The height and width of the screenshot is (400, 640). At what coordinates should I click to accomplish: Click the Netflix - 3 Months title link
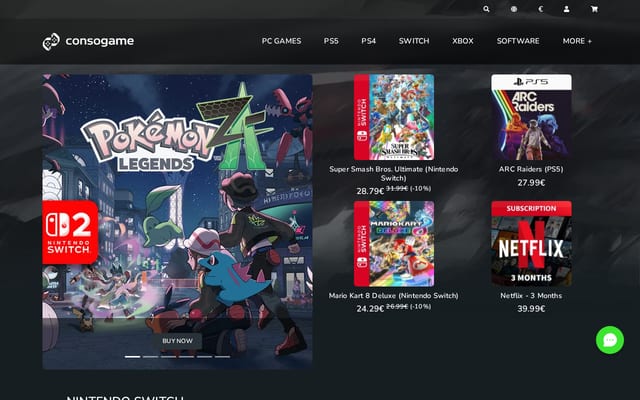point(531,296)
